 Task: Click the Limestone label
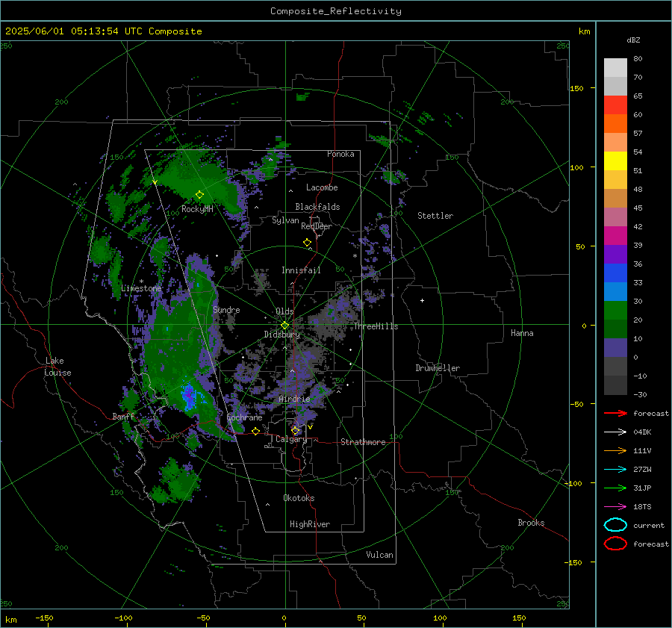[141, 288]
